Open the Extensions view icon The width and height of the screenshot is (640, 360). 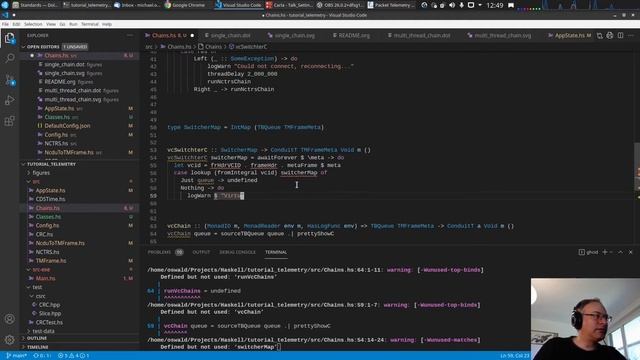point(9,121)
